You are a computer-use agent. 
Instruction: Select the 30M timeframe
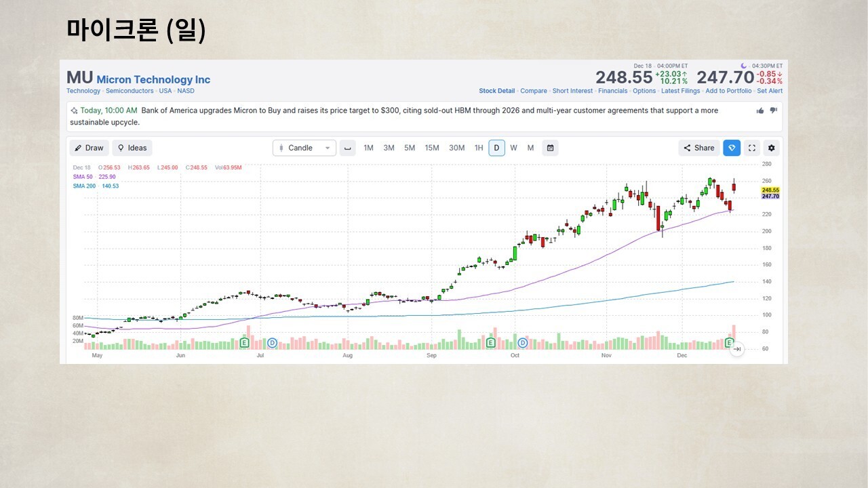pos(456,148)
